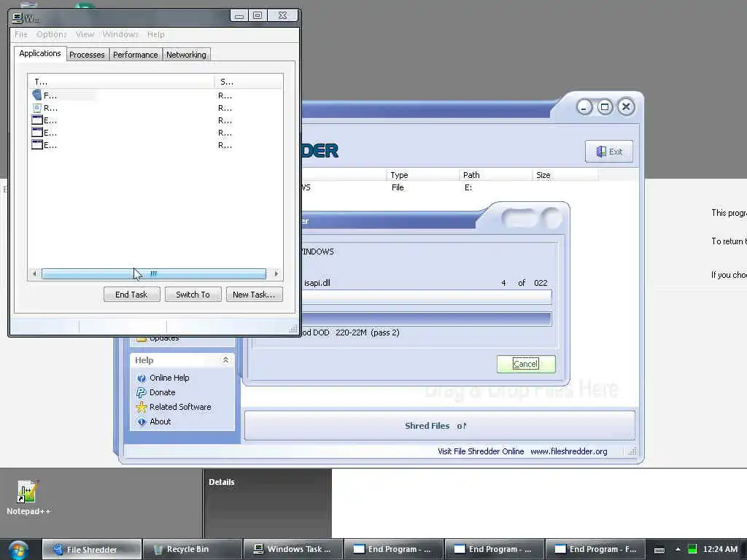Click the Type column header in File Shredder
The height and width of the screenshot is (560, 747).
coord(422,175)
